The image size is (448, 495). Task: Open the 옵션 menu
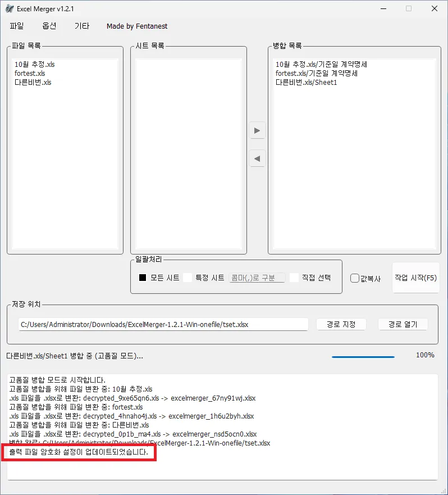coord(49,26)
